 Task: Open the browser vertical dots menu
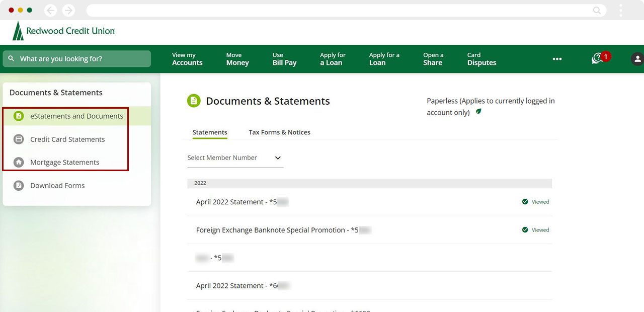coord(621,10)
